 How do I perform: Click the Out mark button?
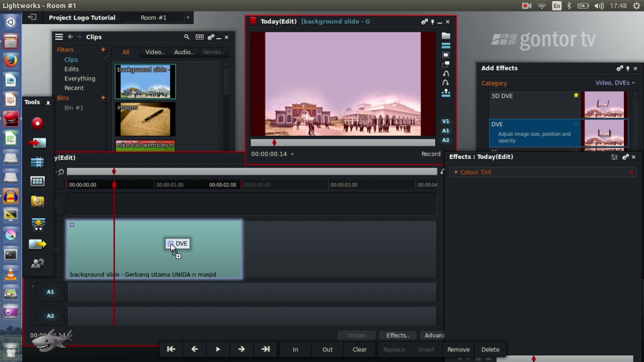328,349
